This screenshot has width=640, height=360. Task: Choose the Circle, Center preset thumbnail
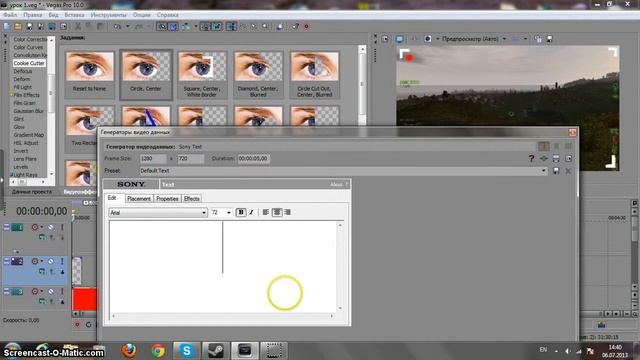tap(146, 74)
